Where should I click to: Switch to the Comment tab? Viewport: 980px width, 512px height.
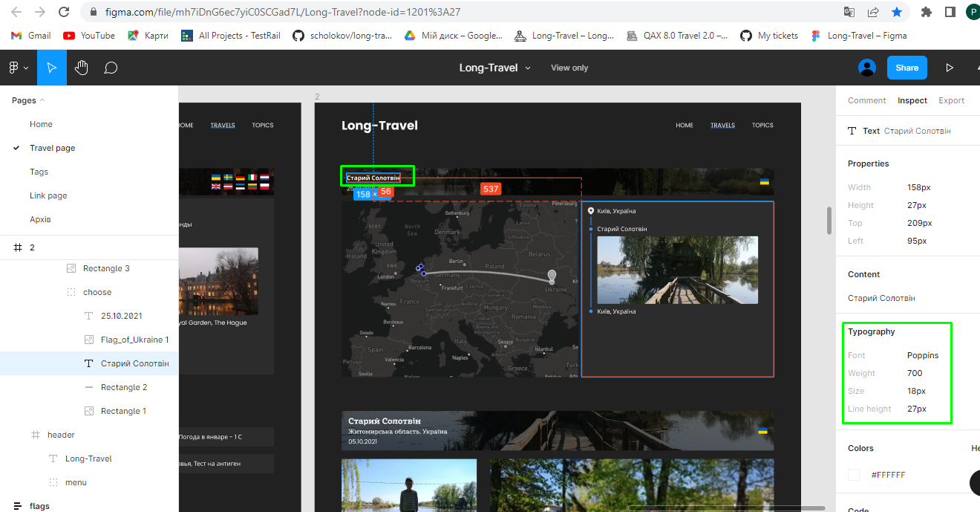coord(866,100)
